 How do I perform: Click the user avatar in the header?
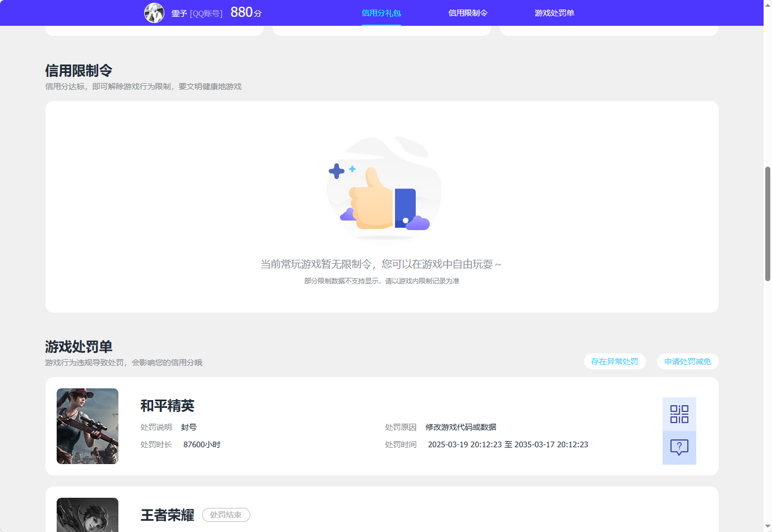154,13
